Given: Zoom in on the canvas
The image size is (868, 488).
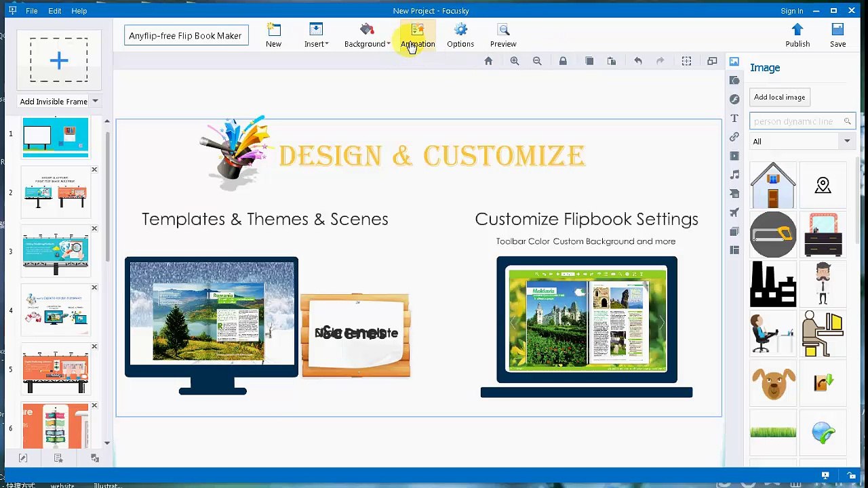Looking at the screenshot, I should 515,61.
